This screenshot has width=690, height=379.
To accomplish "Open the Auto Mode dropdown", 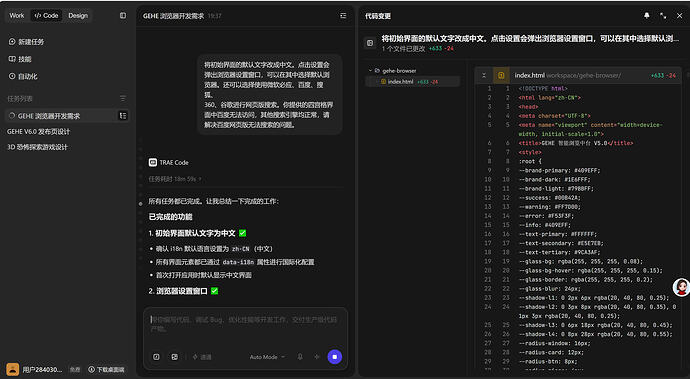I will click(x=267, y=357).
